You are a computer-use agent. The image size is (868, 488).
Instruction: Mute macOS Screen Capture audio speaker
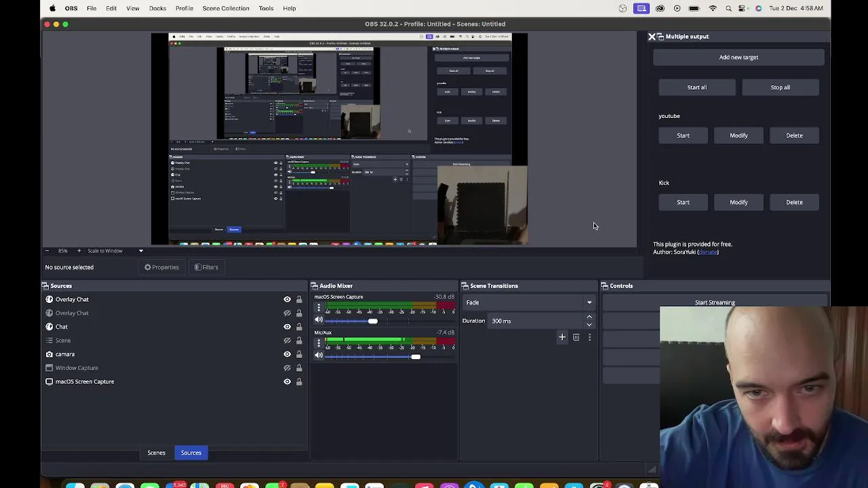319,320
